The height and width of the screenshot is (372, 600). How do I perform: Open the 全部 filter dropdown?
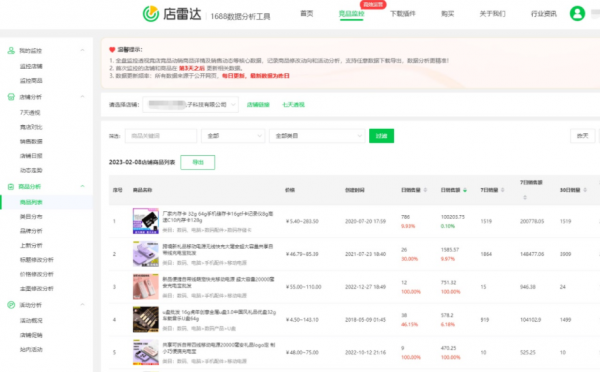tap(233, 136)
